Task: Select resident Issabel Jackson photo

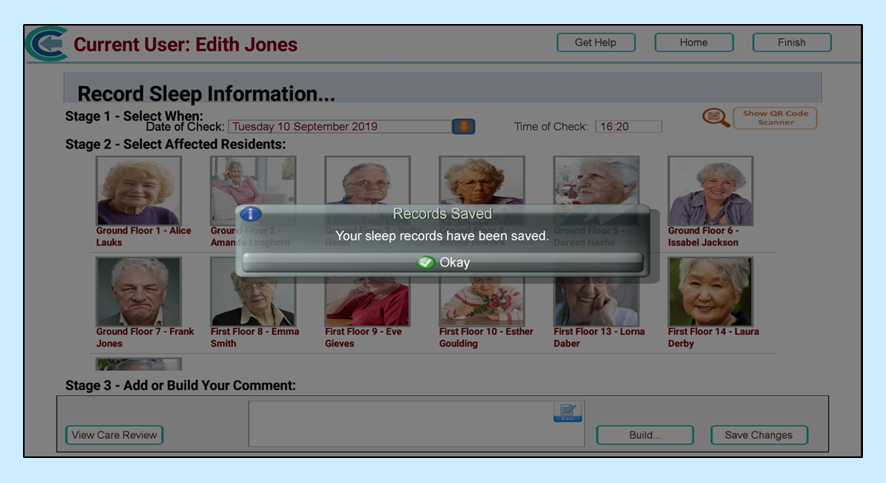Action: point(710,190)
